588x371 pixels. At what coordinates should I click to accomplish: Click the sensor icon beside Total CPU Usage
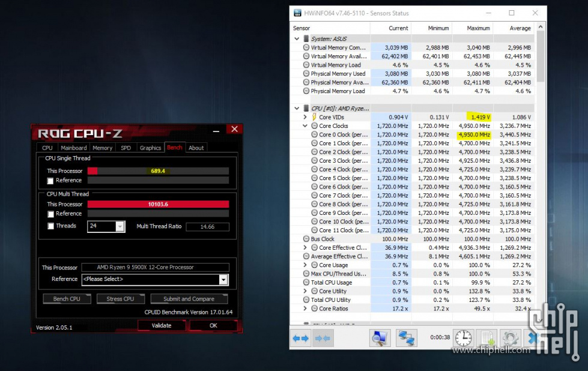coord(306,282)
